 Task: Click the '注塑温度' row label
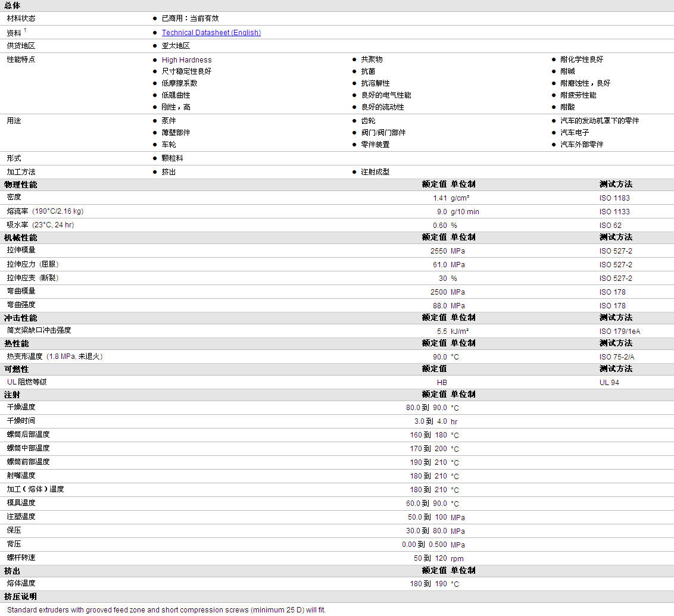click(21, 517)
